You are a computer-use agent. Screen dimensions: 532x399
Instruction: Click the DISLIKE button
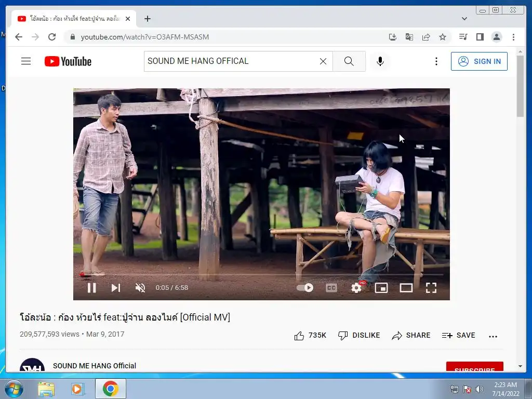[359, 336]
